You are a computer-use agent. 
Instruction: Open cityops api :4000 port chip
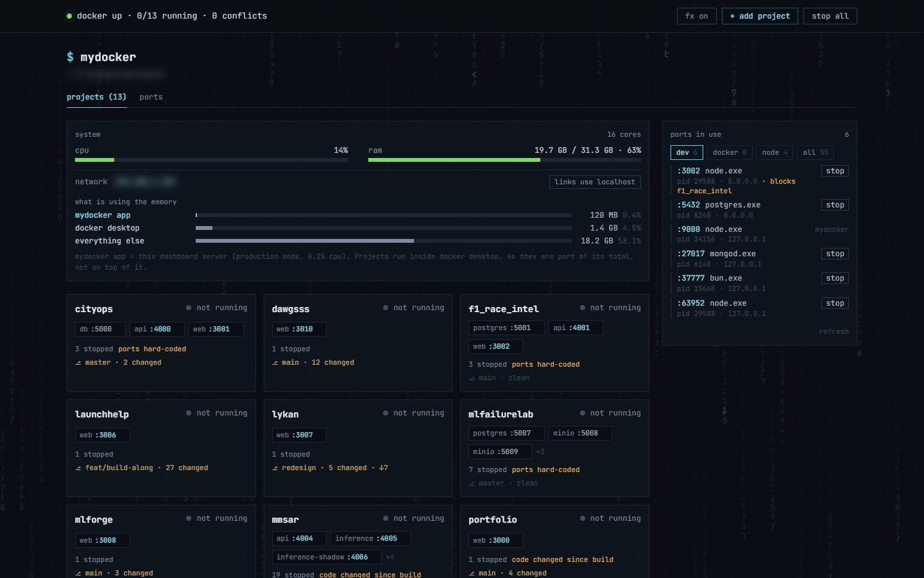[x=157, y=329]
